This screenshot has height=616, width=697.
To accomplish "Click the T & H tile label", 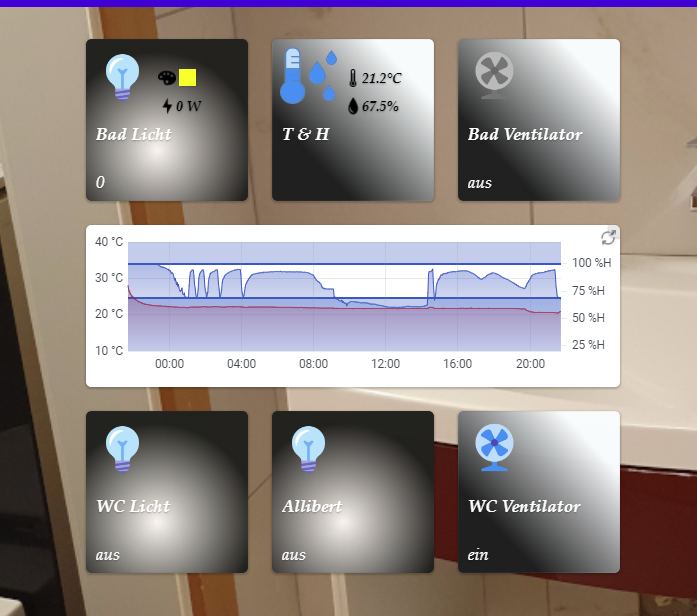I will [x=305, y=134].
